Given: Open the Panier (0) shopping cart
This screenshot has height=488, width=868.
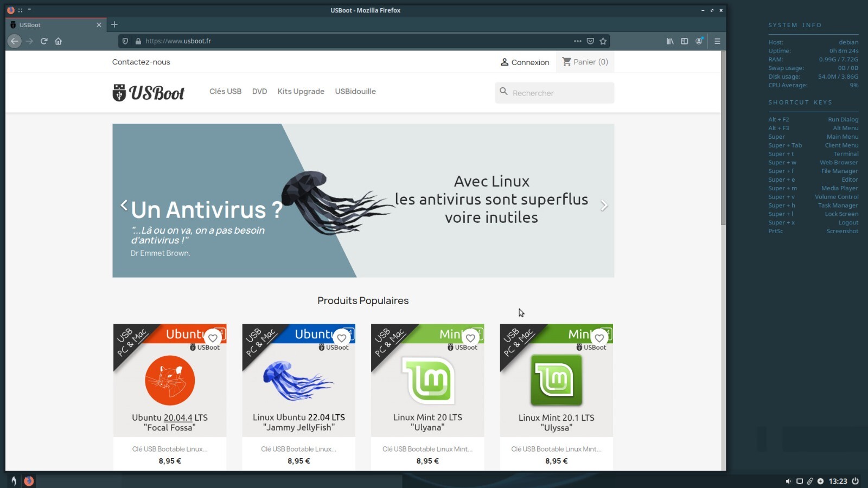Looking at the screenshot, I should coord(585,62).
